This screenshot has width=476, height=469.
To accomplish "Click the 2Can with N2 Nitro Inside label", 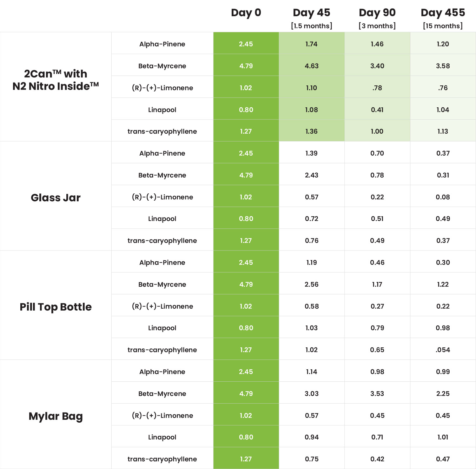I will coord(56,80).
